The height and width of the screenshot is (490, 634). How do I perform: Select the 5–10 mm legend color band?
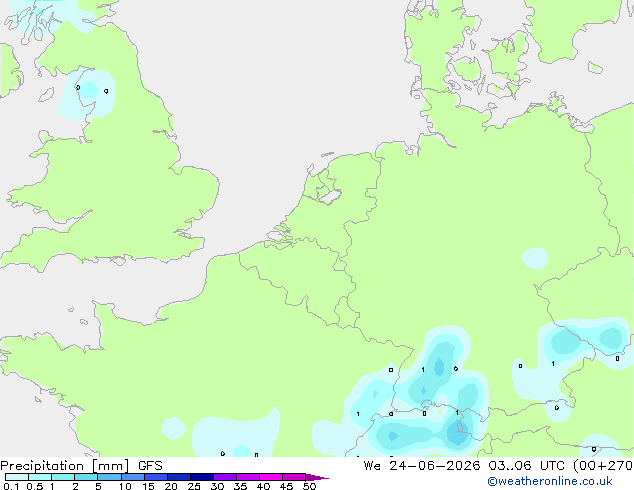click(x=109, y=477)
